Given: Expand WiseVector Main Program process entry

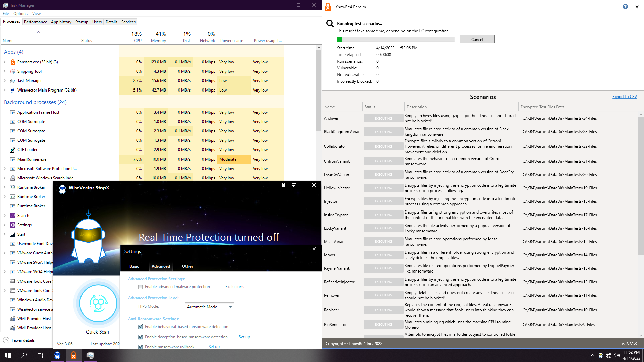Looking at the screenshot, I should point(5,90).
